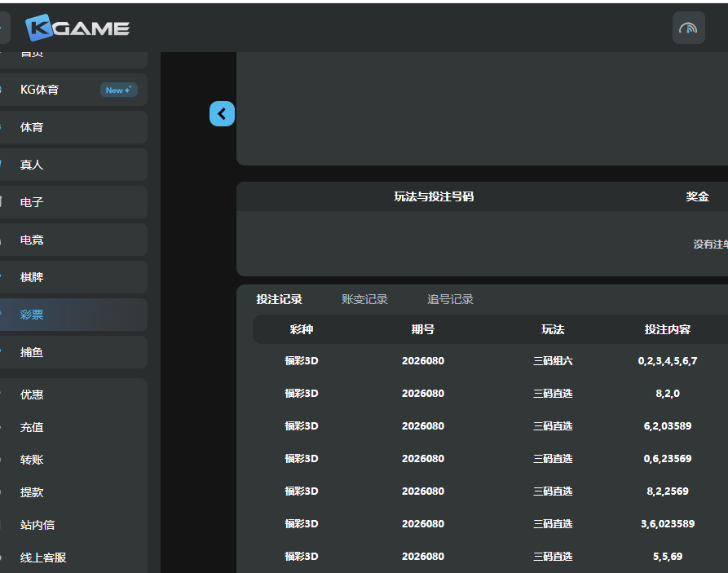This screenshot has height=573, width=728.
Task: Open 棋牌 category
Action: click(x=32, y=277)
